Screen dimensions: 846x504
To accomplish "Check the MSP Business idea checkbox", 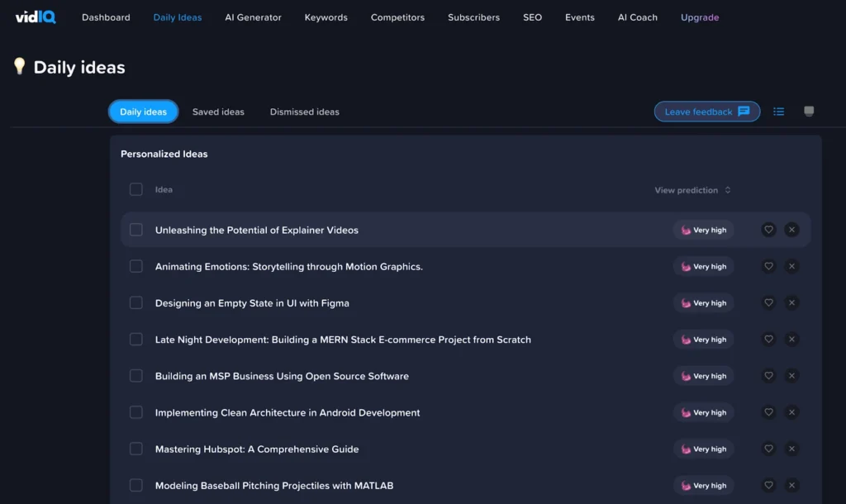I will (136, 376).
